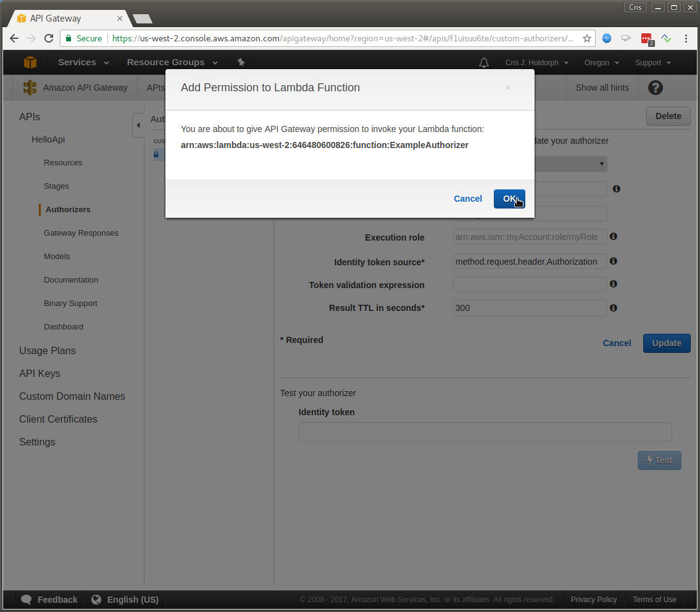Click the red extension icon with badge 2

[647, 39]
